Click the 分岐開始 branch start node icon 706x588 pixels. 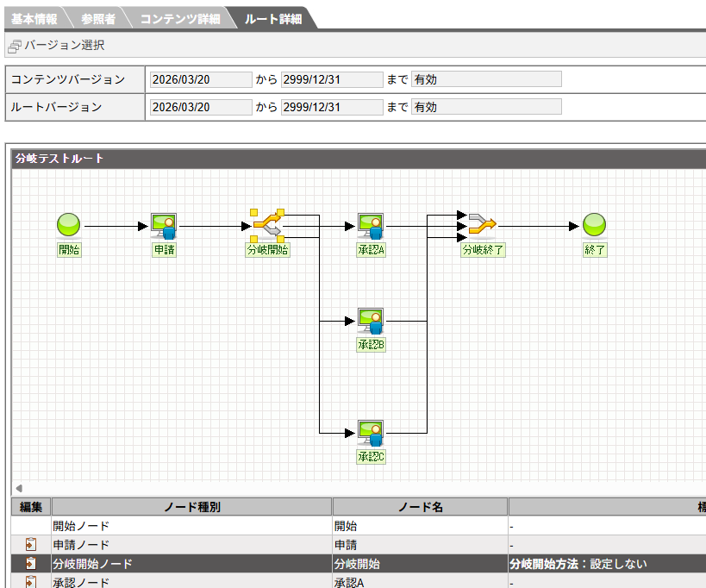coord(267,226)
